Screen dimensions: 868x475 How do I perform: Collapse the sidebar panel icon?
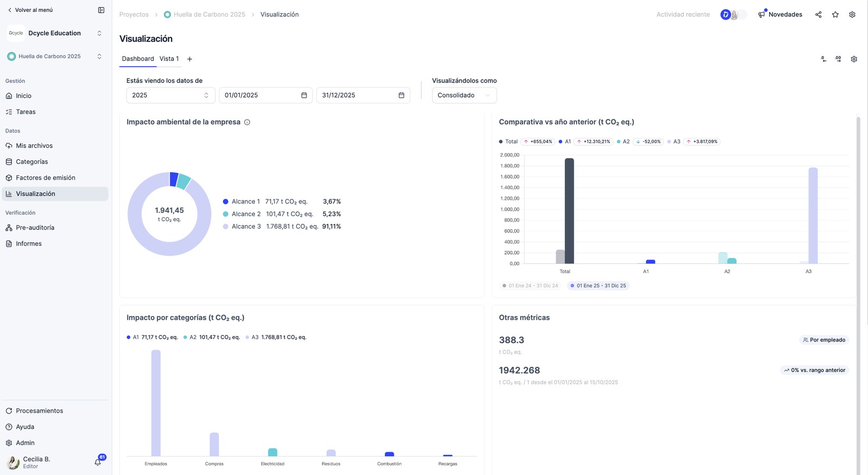pos(101,10)
